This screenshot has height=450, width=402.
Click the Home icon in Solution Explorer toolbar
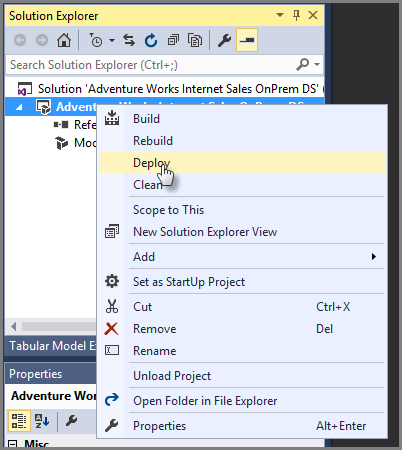[64, 41]
